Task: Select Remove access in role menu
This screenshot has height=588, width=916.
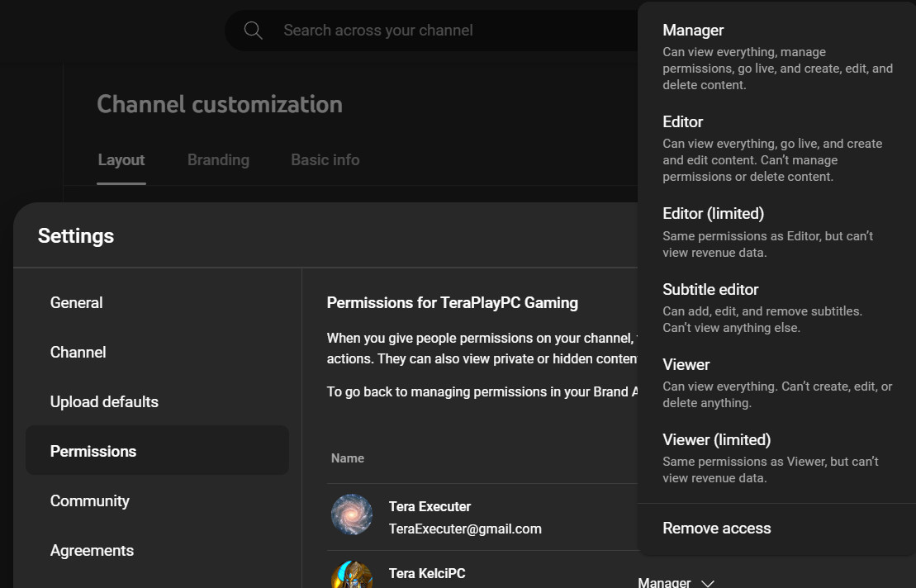Action: [x=777, y=529]
